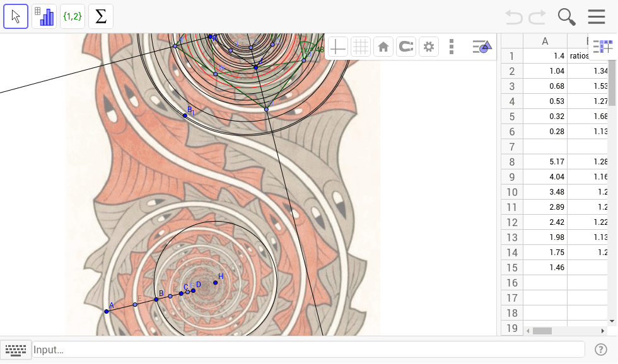Click the spreadsheet horizontal scrollbar thumb
This screenshot has height=364, width=618.
[x=542, y=331]
